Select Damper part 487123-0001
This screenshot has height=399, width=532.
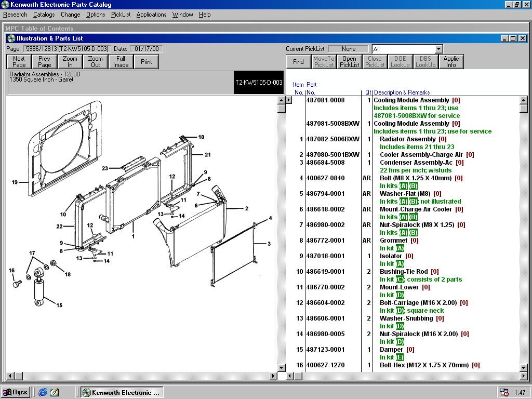325,350
